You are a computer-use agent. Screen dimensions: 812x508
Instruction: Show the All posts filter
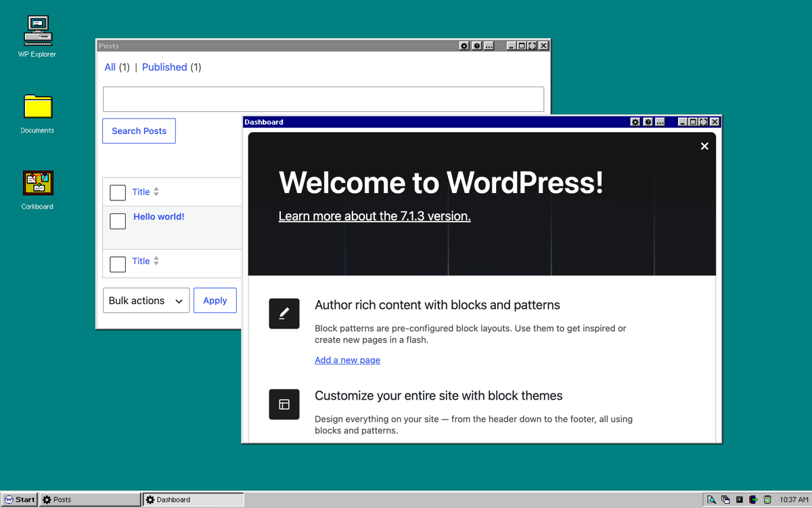tap(110, 67)
